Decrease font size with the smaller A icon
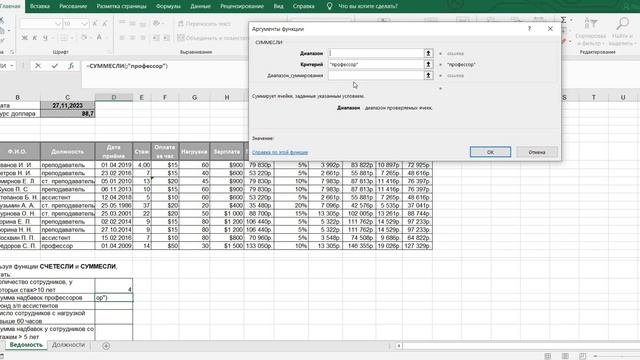 click(x=105, y=24)
